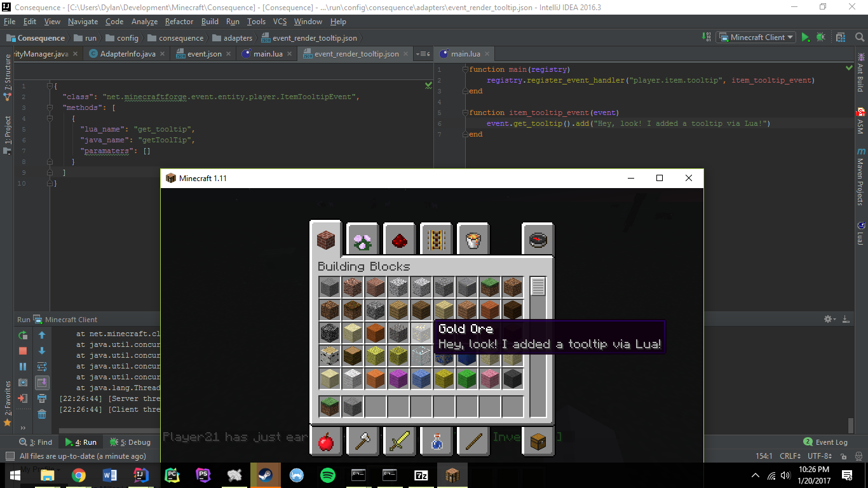Toggle tool window buttons status bar icon
Viewport: 868px width, 488px height.
10,456
